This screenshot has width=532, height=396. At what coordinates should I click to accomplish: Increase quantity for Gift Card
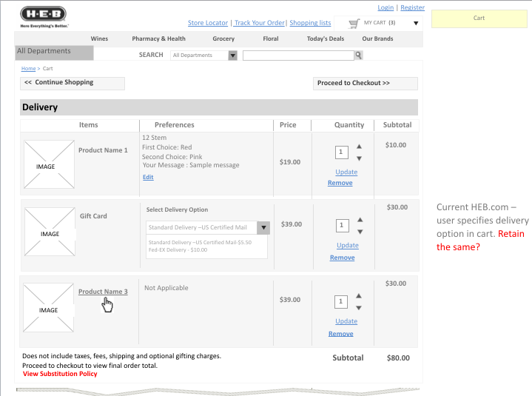tap(360, 220)
